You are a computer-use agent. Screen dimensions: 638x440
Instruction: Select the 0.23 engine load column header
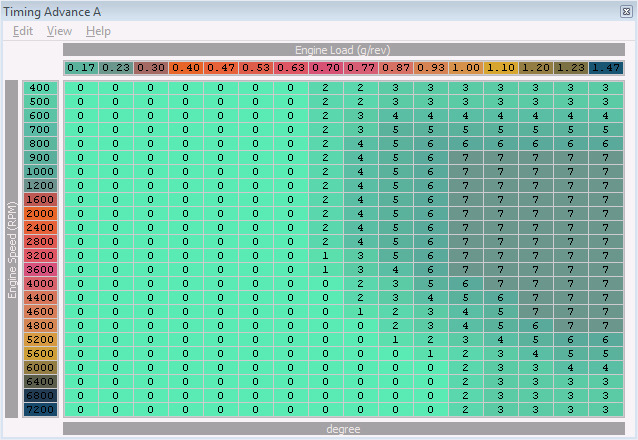tap(116, 68)
